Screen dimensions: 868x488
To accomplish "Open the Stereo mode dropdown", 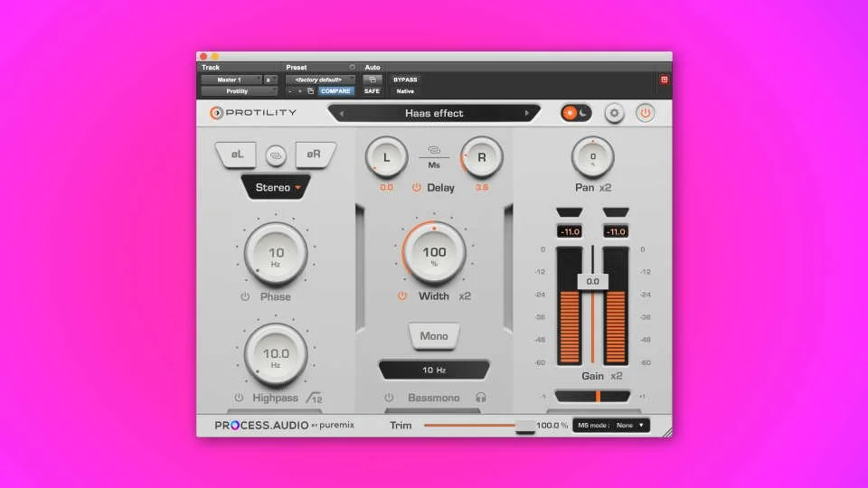I will coord(277,188).
